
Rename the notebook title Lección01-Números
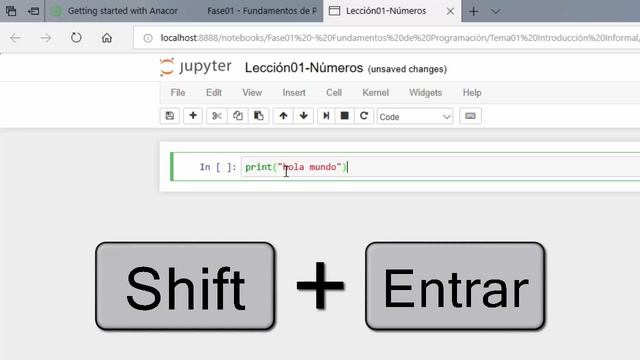click(x=304, y=68)
